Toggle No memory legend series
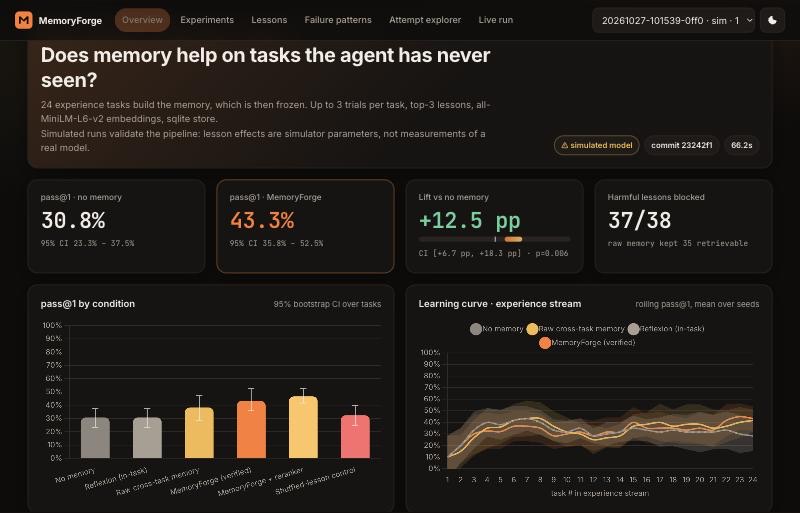 pos(496,329)
